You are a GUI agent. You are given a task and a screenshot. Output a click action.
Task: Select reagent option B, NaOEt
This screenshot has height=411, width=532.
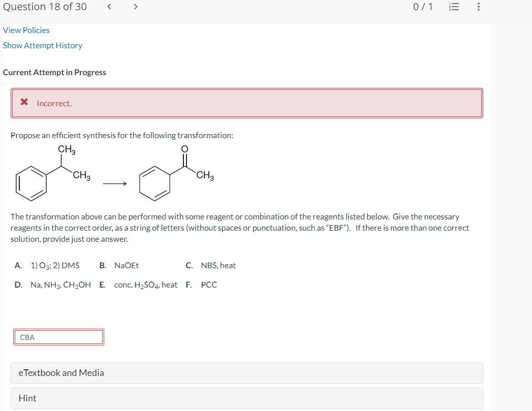click(120, 265)
